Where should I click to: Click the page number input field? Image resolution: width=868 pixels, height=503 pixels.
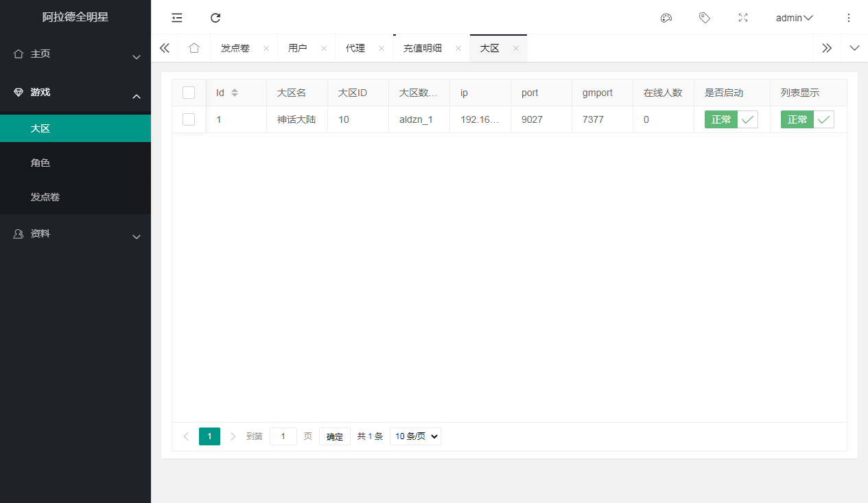click(283, 436)
